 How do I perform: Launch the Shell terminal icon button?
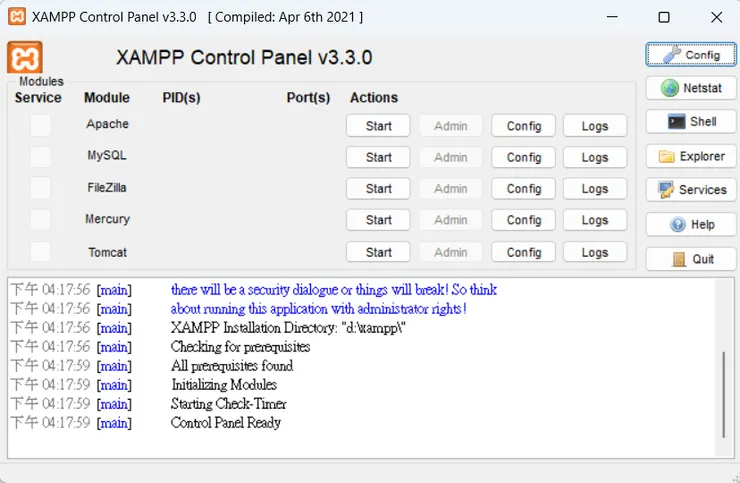tap(691, 121)
